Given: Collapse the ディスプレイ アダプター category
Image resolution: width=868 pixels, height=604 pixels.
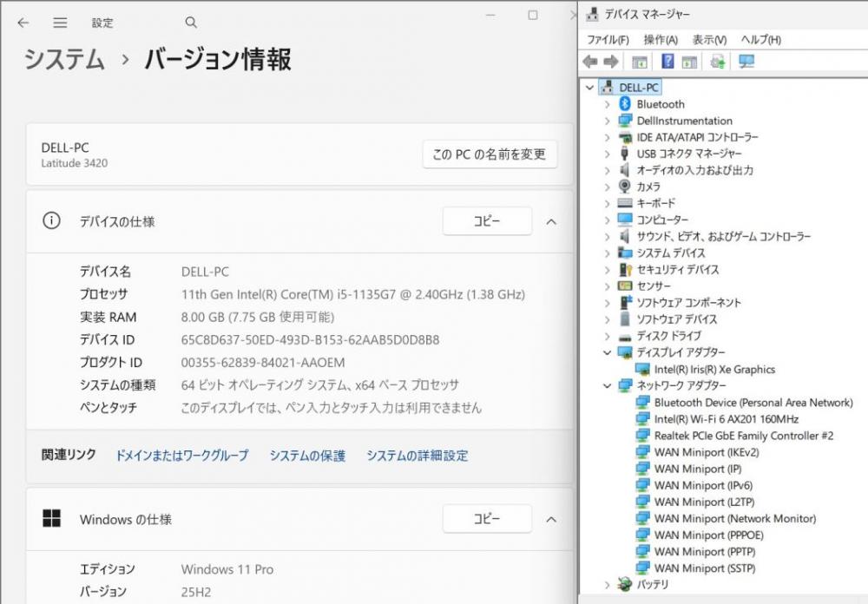Looking at the screenshot, I should pyautogui.click(x=608, y=352).
